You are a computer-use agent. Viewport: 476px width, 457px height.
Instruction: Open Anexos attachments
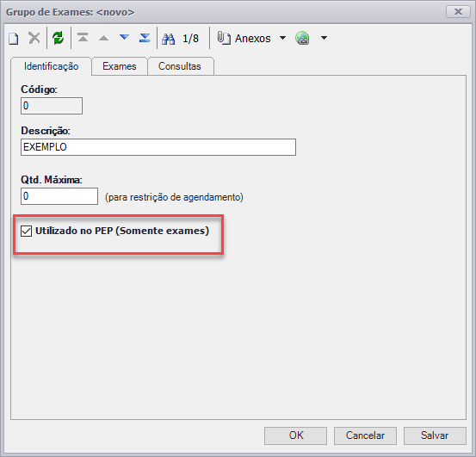pyautogui.click(x=244, y=38)
